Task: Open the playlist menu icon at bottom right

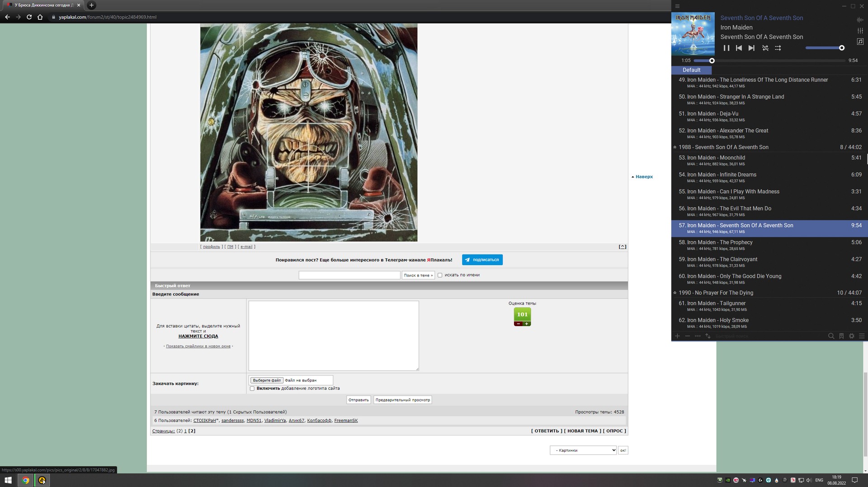Action: [x=862, y=336]
